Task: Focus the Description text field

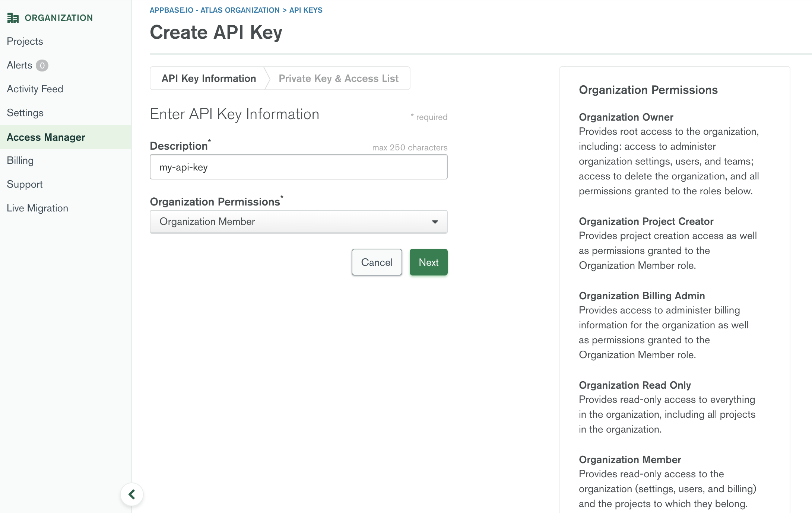Action: pyautogui.click(x=298, y=167)
